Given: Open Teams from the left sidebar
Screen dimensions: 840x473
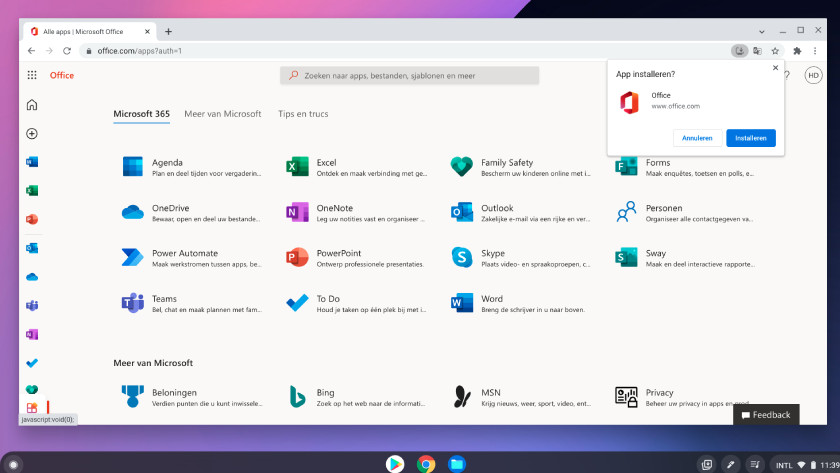Looking at the screenshot, I should point(32,305).
